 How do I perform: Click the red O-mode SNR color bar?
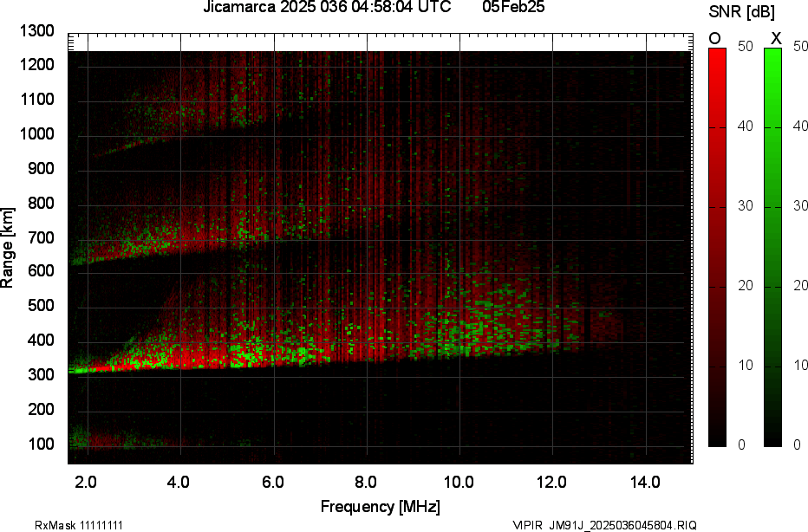717,247
